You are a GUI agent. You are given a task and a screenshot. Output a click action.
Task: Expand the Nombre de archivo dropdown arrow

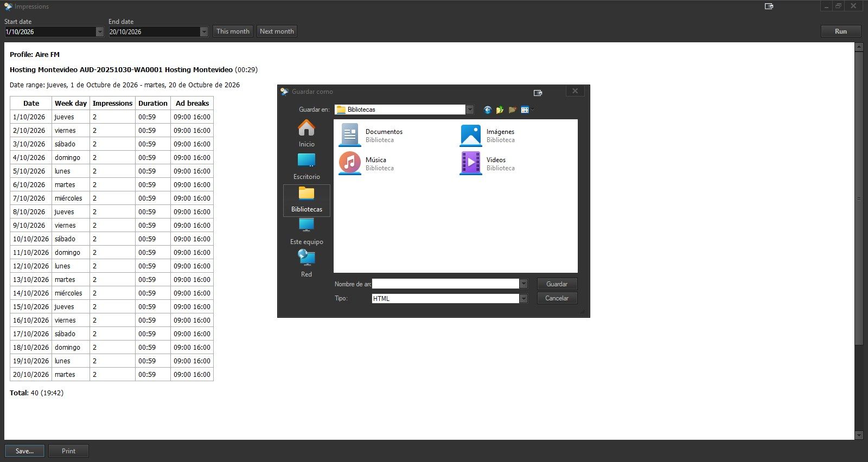524,284
